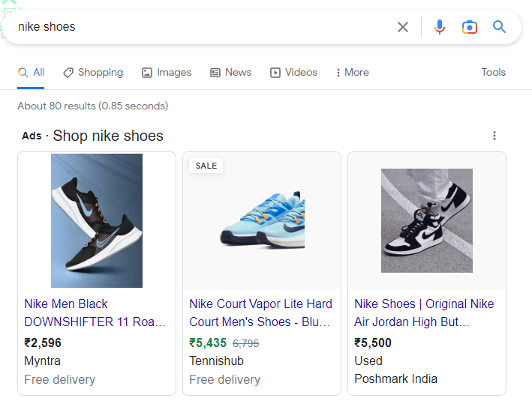Open Nike Shoes Original Air Jordan link
The image size is (532, 404).
click(x=424, y=313)
